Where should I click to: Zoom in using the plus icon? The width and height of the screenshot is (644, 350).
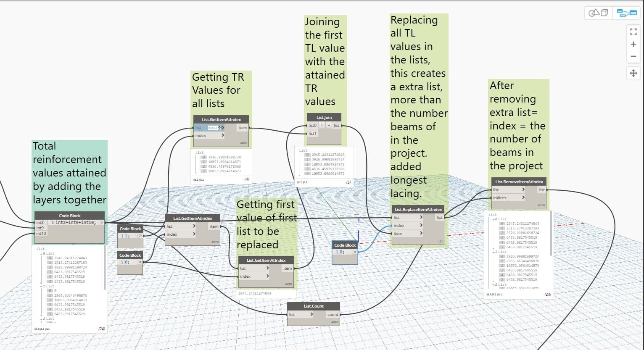[x=633, y=44]
